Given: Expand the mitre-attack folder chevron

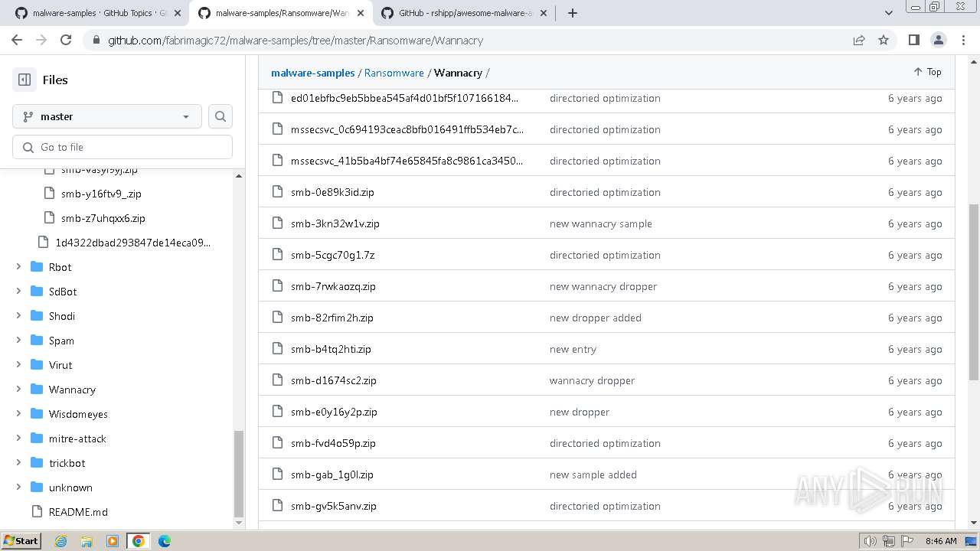Looking at the screenshot, I should 18,439.
